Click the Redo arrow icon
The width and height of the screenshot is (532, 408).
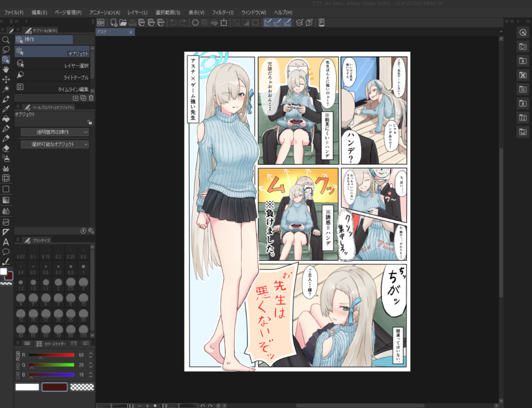click(182, 23)
